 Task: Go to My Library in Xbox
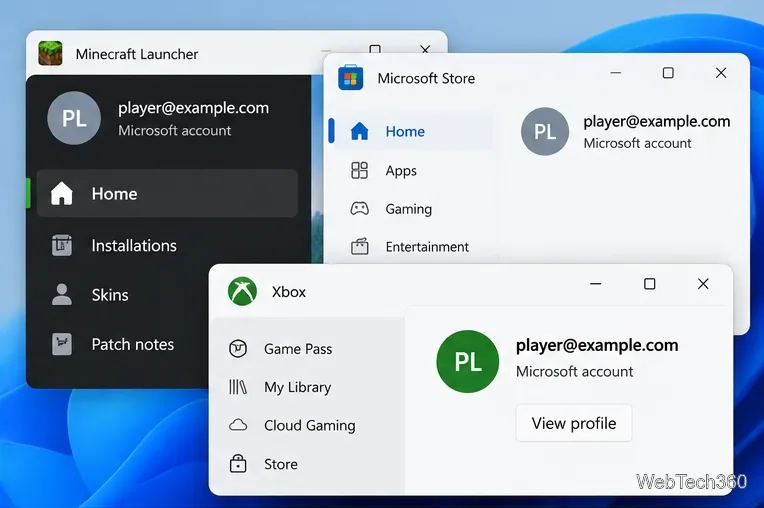coord(297,387)
